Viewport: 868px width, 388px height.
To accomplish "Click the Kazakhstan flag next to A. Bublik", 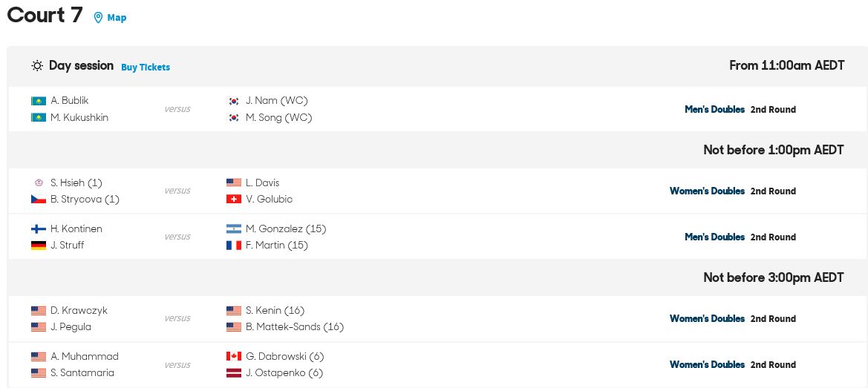I will pyautogui.click(x=38, y=101).
